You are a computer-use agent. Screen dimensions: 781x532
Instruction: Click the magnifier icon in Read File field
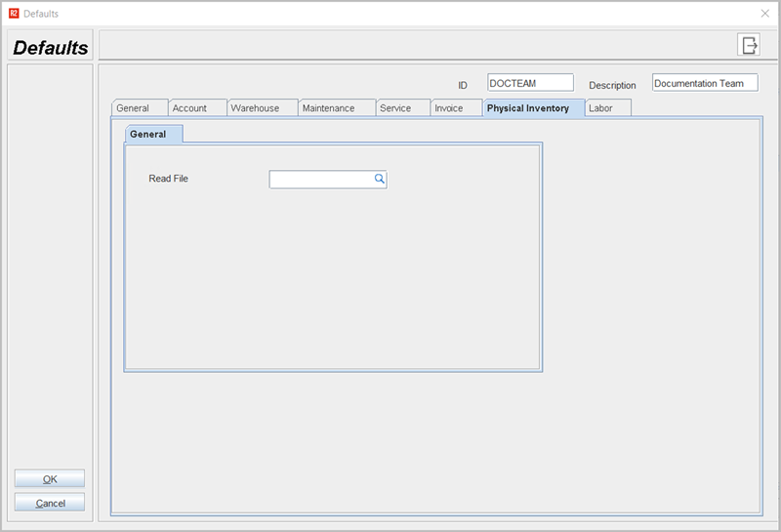click(380, 180)
